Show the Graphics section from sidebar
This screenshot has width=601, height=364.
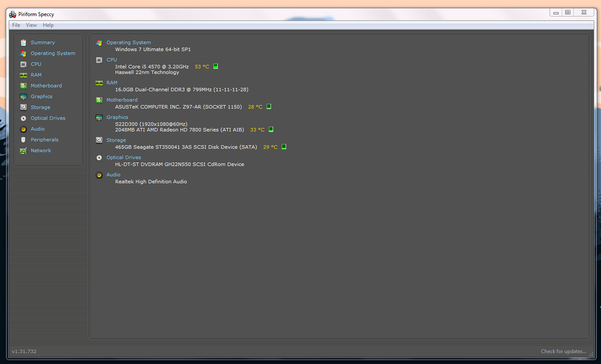(x=42, y=97)
